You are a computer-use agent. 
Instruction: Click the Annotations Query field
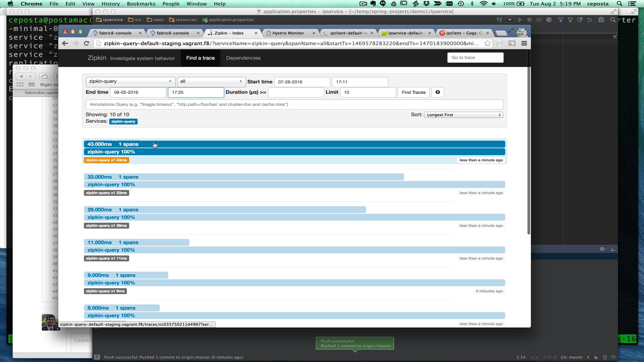tap(294, 104)
